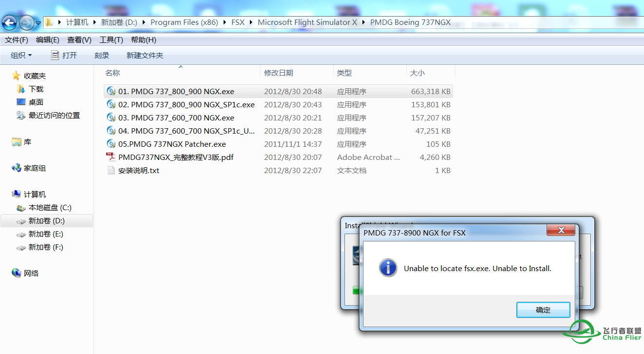The height and width of the screenshot is (354, 644).
Task: Expand the FSX breadcrumb arrow in address bar
Action: 251,22
